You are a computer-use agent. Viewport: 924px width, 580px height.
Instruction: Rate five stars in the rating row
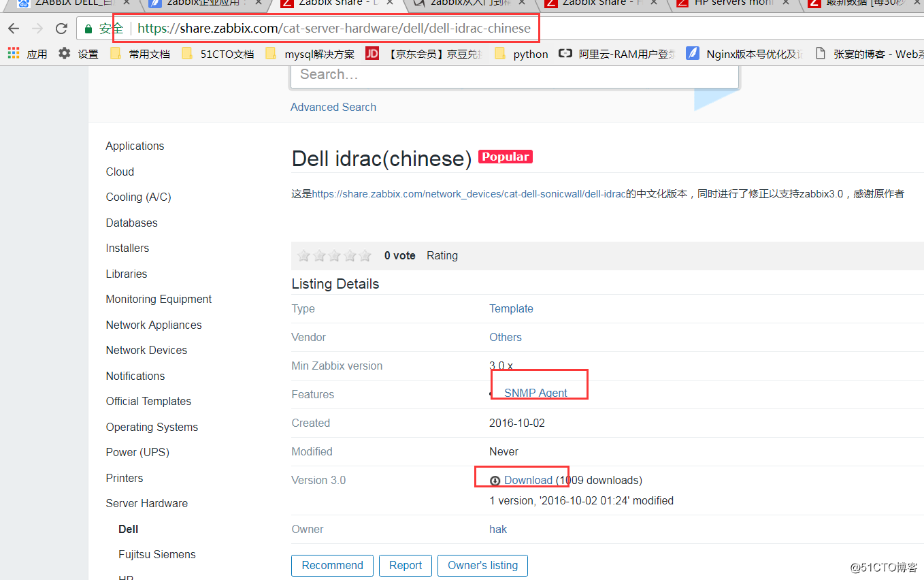[365, 256]
